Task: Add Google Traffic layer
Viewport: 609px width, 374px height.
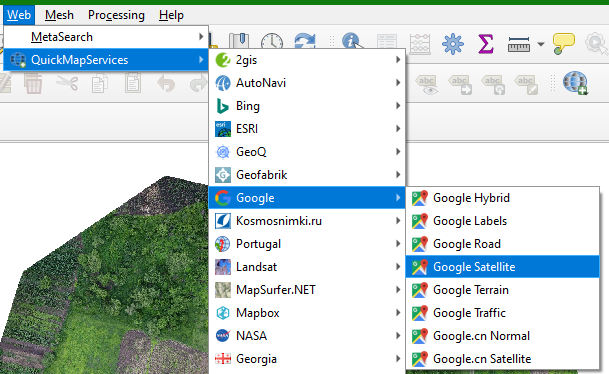Action: pos(503,313)
